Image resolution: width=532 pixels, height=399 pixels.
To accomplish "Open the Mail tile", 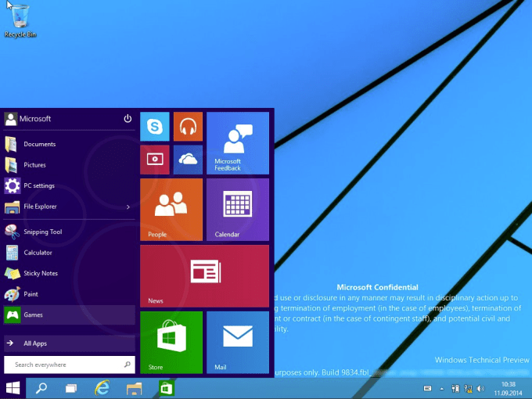I will 238,342.
